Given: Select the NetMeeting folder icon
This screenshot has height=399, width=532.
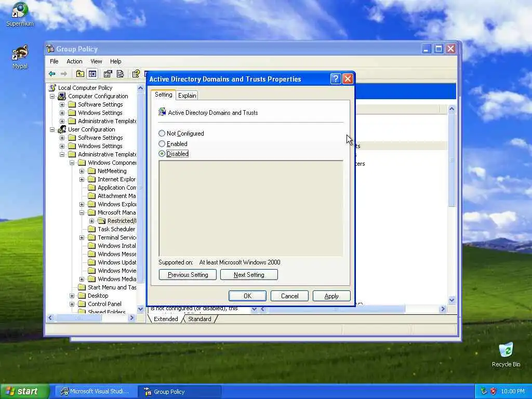Looking at the screenshot, I should (91, 171).
